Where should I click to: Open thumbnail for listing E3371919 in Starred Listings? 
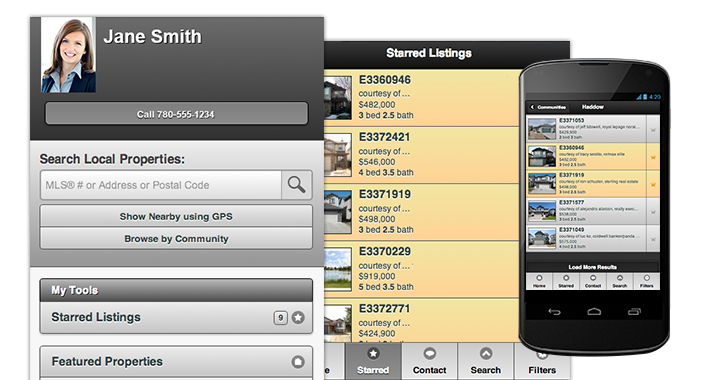coord(337,212)
